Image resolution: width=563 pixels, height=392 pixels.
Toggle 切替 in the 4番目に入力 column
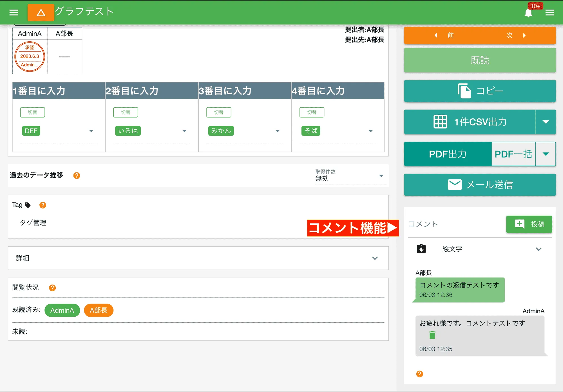click(312, 112)
